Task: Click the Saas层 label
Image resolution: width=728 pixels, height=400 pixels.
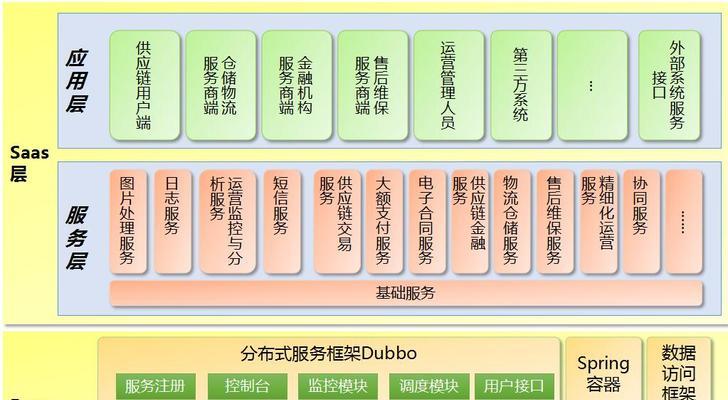Action: (29, 163)
